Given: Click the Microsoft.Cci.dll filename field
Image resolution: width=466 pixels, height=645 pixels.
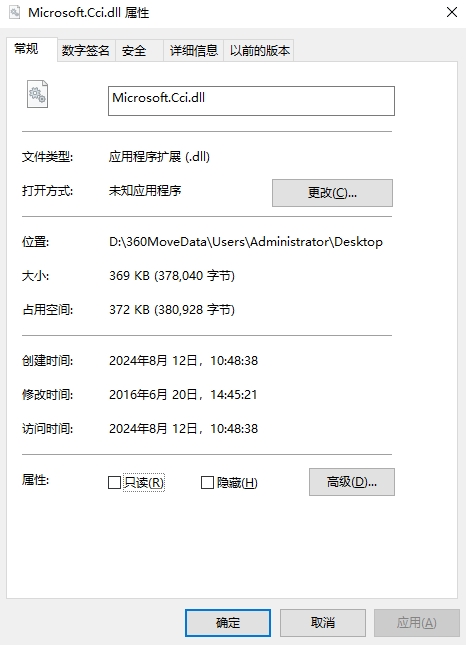Looking at the screenshot, I should (251, 101).
